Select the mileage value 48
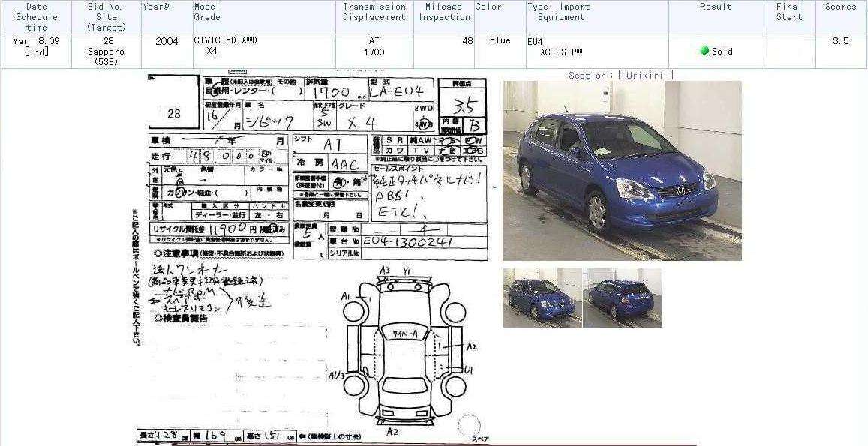The height and width of the screenshot is (446, 868). coord(468,41)
